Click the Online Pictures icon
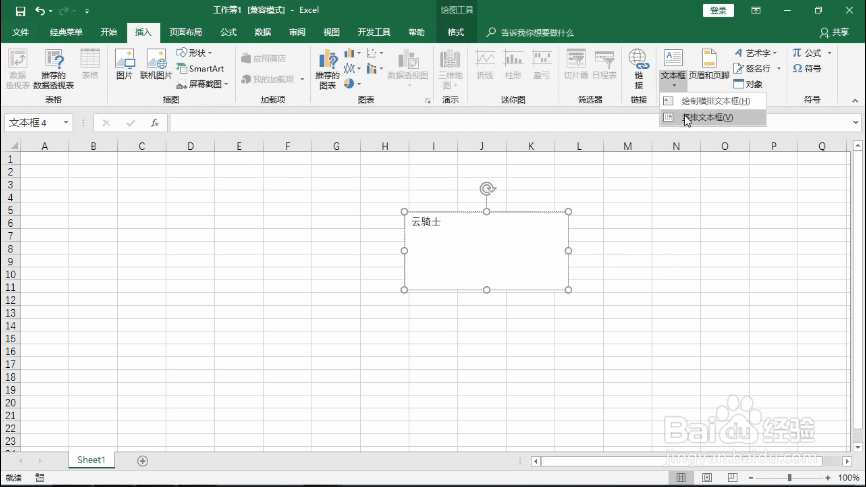 tap(156, 64)
